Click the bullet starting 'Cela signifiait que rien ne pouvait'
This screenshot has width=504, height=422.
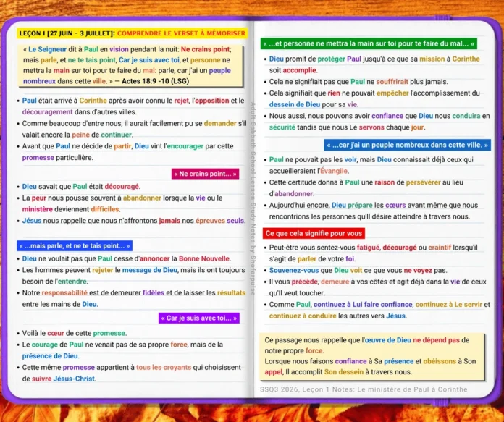(372, 98)
